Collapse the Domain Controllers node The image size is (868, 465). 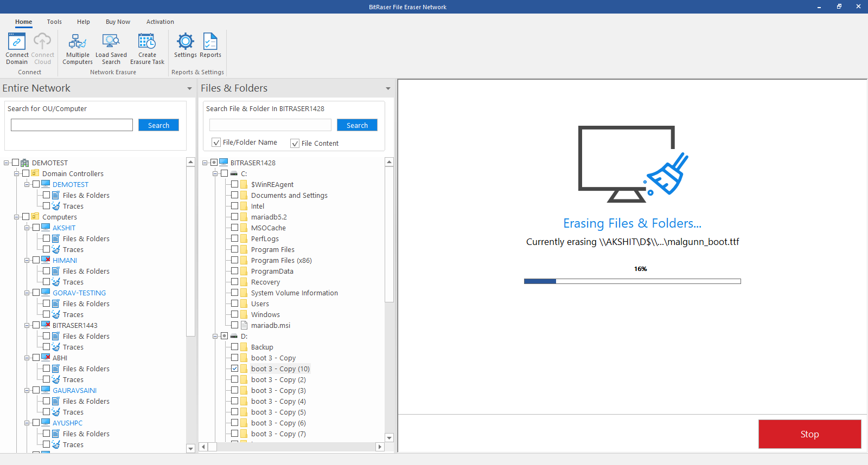pyautogui.click(x=17, y=173)
